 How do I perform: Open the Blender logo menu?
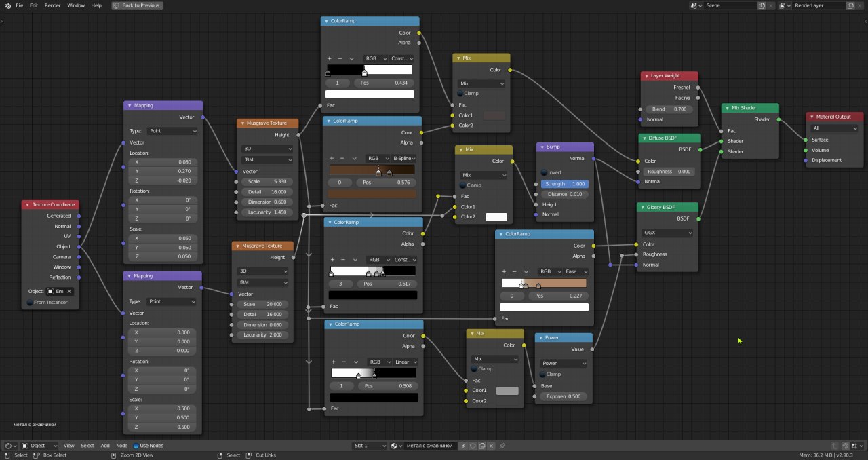point(7,5)
